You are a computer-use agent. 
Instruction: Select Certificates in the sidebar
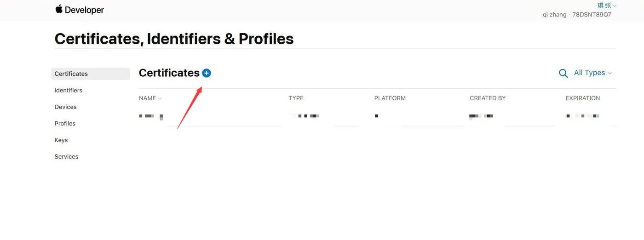[x=71, y=74]
